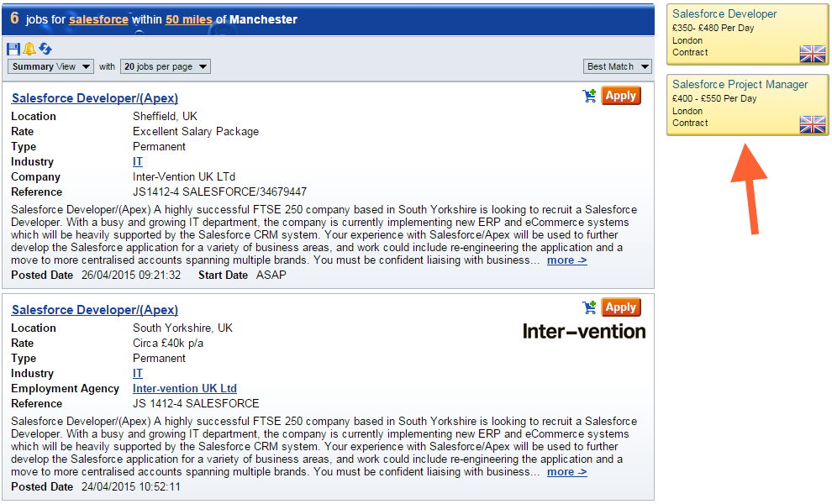Image resolution: width=832 pixels, height=504 pixels.
Task: Apply to the South Yorkshire Salesforce job
Action: [x=621, y=307]
